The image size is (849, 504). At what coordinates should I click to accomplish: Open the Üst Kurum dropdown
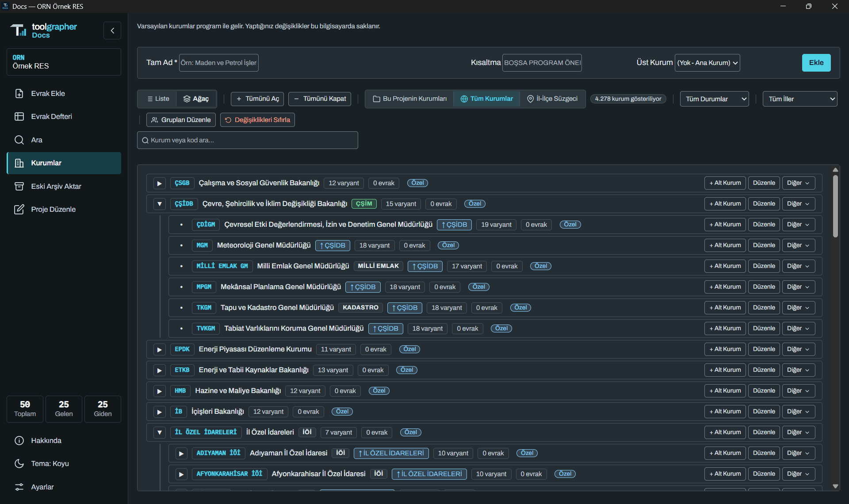tap(707, 62)
